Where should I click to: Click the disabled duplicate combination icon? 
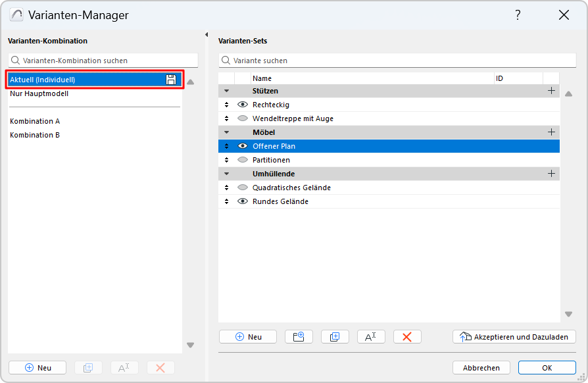pyautogui.click(x=88, y=368)
